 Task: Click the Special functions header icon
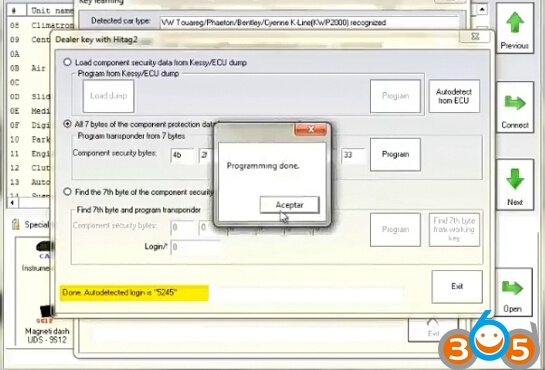15,225
